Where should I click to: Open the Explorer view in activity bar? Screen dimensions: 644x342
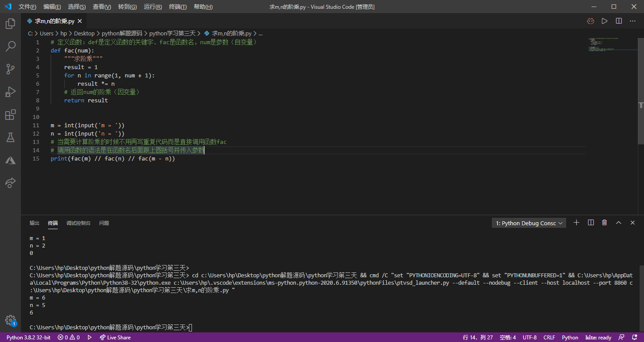click(10, 24)
